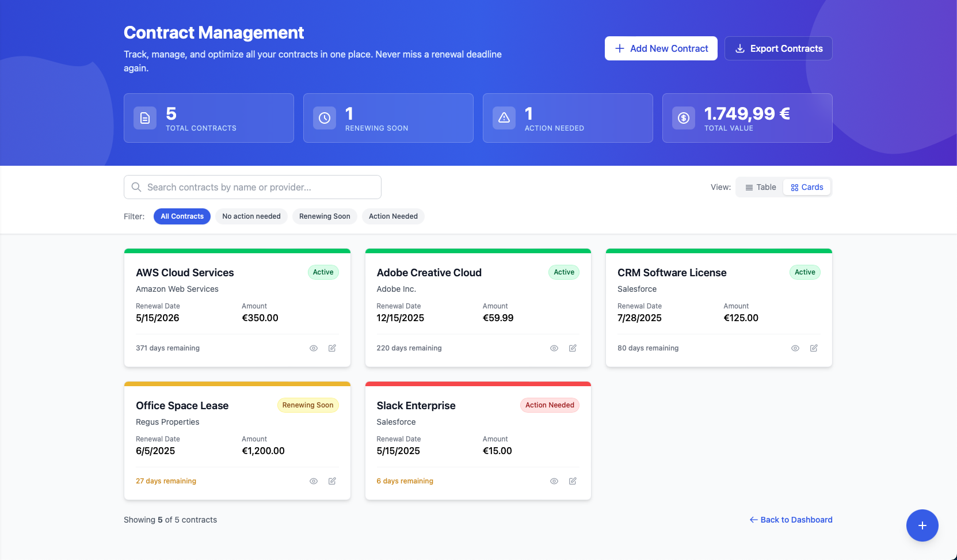The width and height of the screenshot is (957, 560).
Task: Click the €350.00 amount
Action: tap(260, 318)
